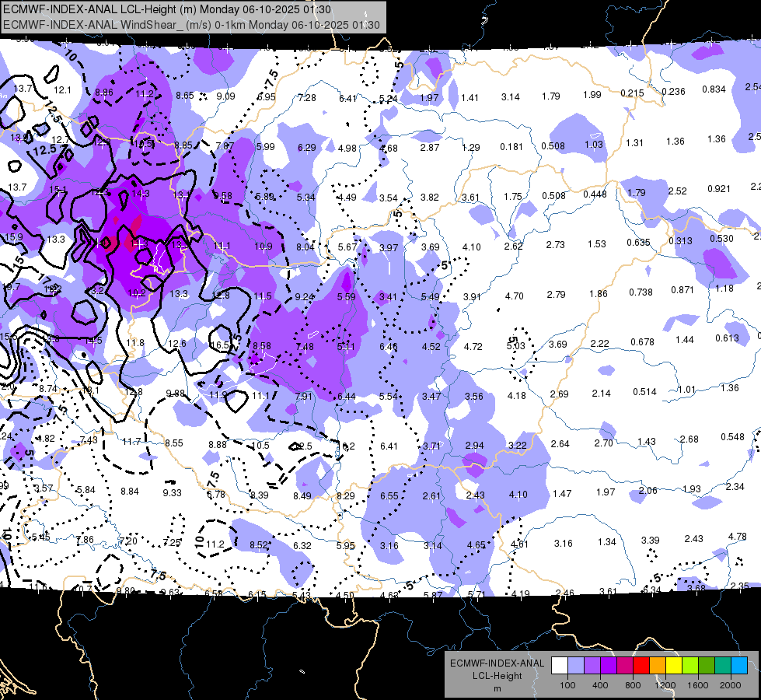This screenshot has height=700, width=761.
Task: Click the dark green legend swatch
Action: [707, 666]
